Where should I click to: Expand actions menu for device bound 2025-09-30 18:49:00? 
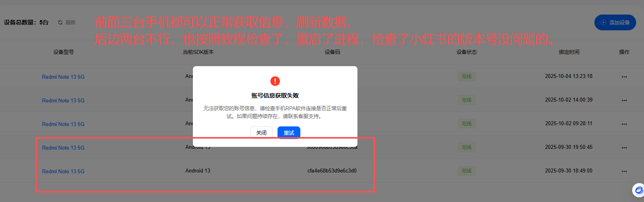pos(624,171)
